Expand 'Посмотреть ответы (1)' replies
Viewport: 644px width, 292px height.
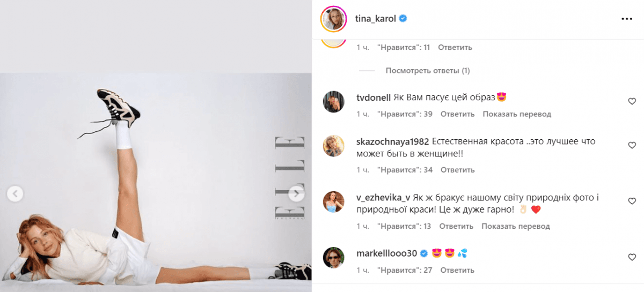coord(428,71)
